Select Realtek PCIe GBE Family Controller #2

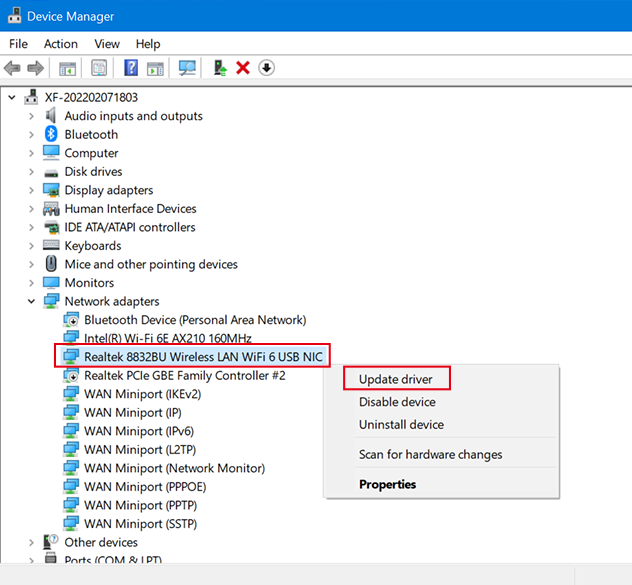185,375
